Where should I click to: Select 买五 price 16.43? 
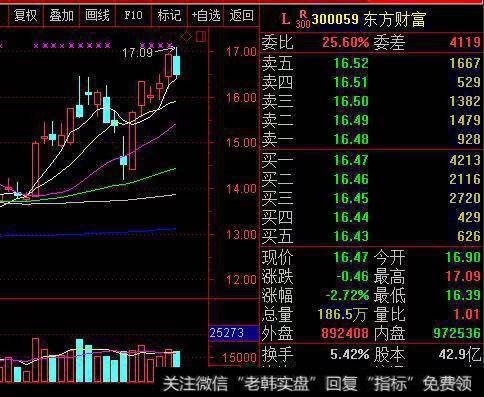tap(351, 236)
